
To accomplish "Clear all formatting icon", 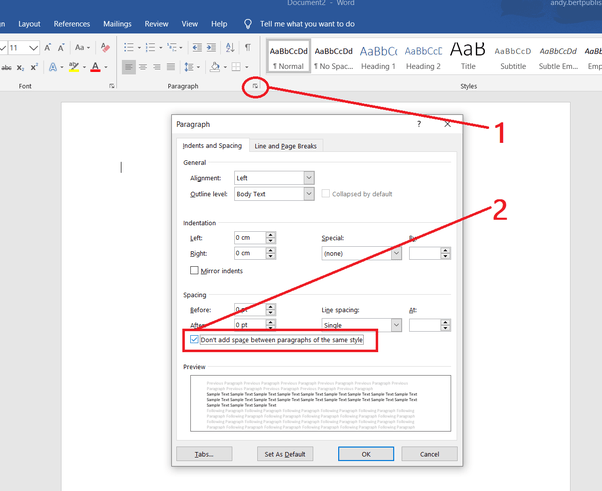I will click(105, 48).
